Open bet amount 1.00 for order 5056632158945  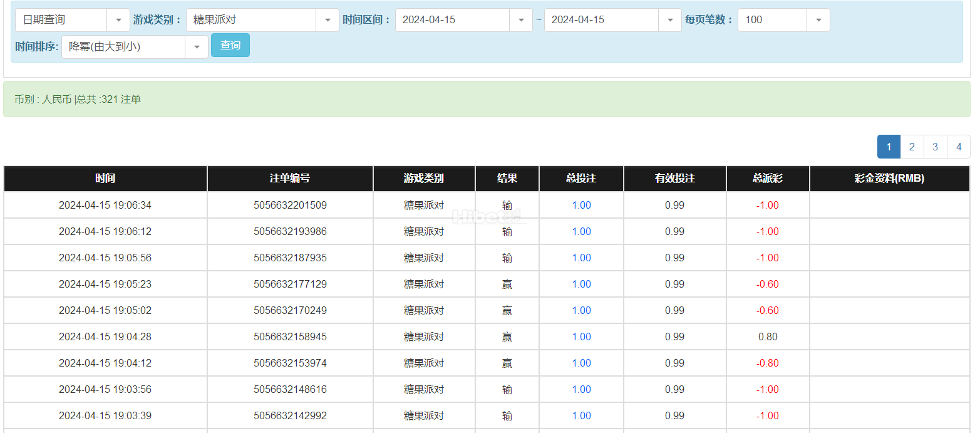point(581,337)
